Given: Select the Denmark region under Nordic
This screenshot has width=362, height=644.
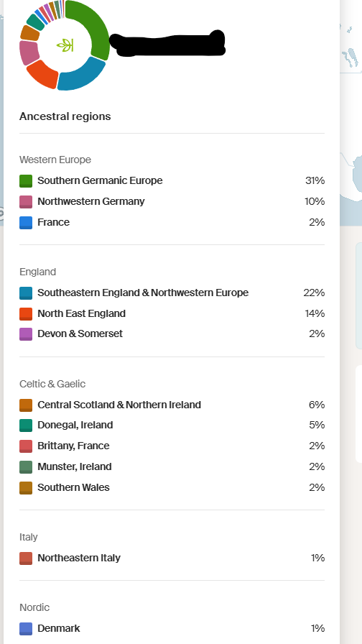Looking at the screenshot, I should 172,628.
